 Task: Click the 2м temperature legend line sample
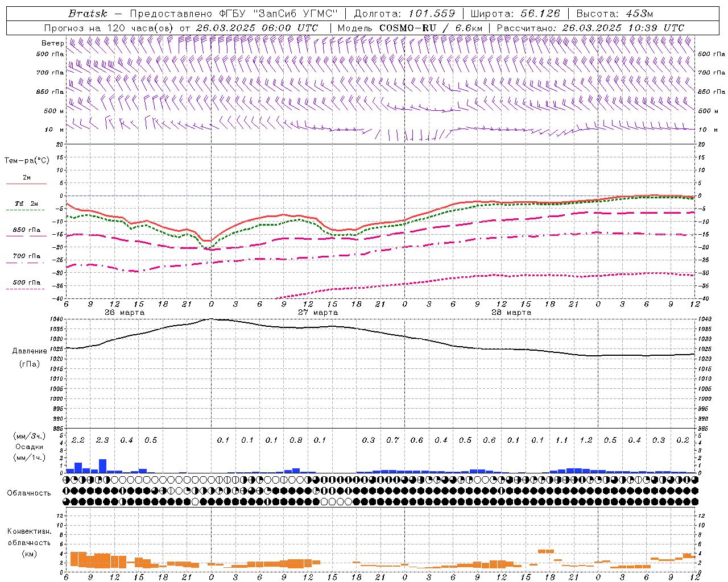26,184
